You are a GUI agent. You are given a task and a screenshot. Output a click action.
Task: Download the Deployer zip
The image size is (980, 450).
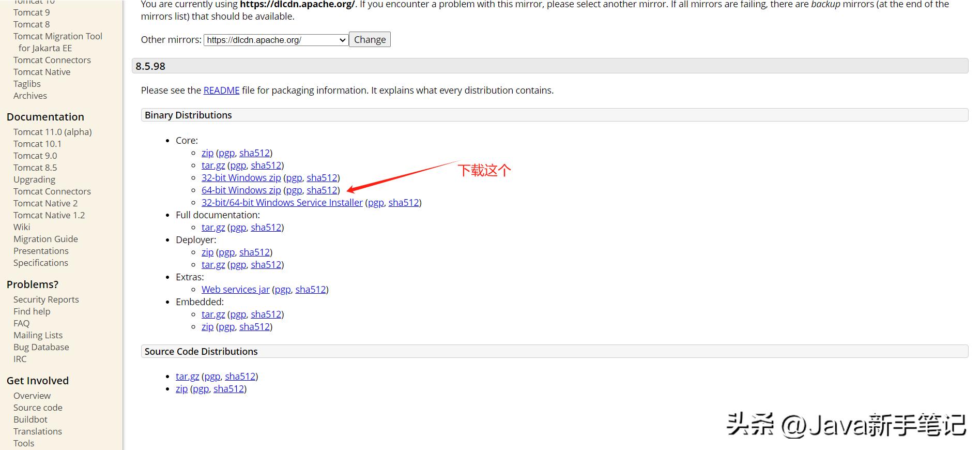(x=207, y=252)
